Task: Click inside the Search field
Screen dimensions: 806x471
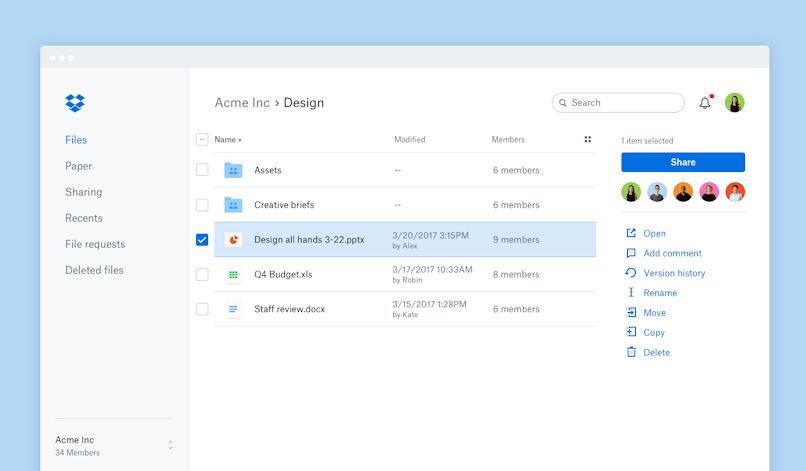Action: click(618, 103)
